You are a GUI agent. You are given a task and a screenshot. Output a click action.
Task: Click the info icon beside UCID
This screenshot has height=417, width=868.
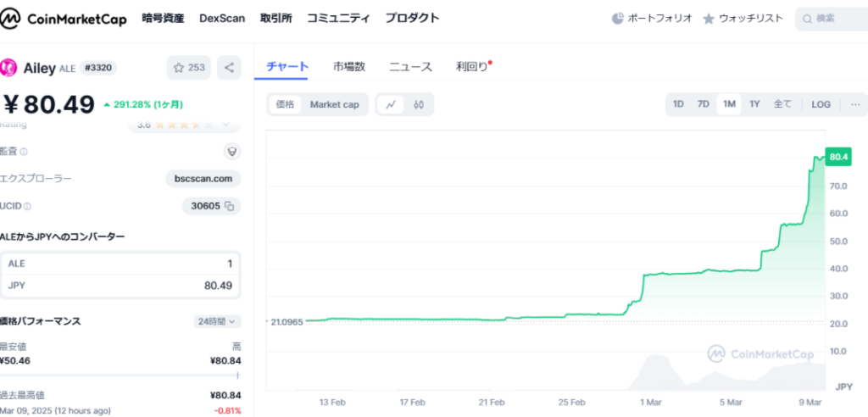(28, 206)
